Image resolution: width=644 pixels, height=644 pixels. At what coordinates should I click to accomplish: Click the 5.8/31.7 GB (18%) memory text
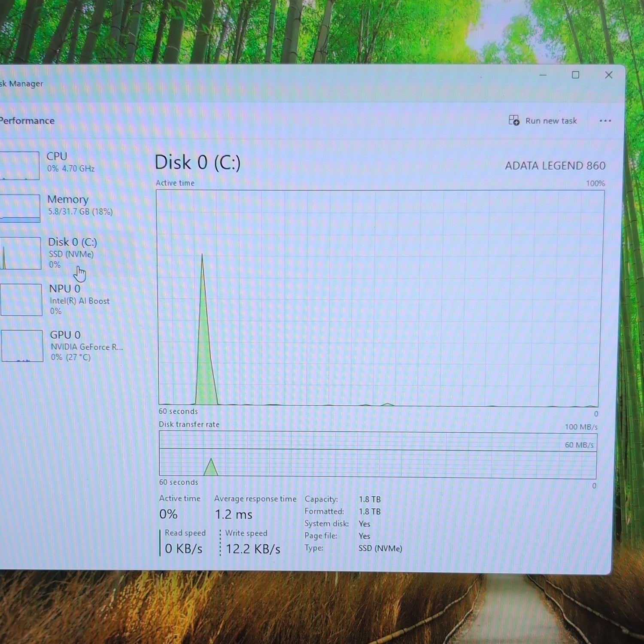[x=80, y=212]
